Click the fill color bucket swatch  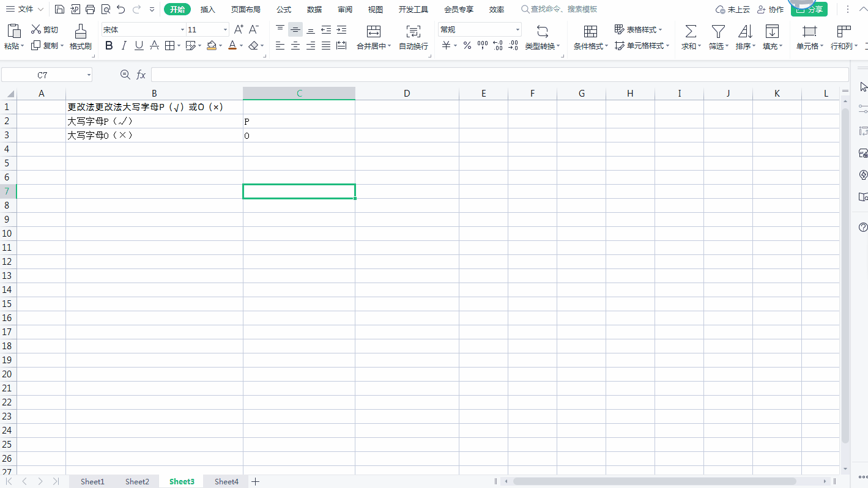tap(211, 45)
